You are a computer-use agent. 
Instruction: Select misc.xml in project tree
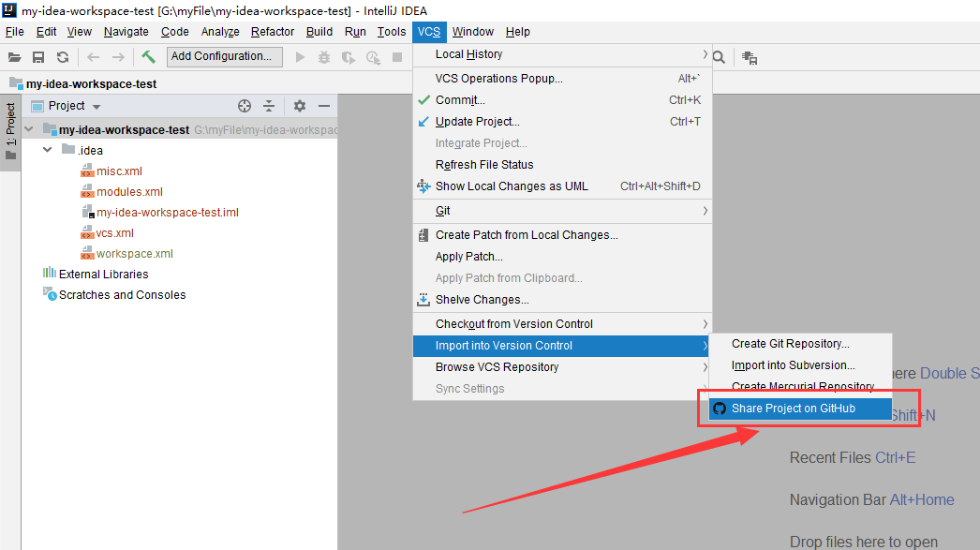click(119, 171)
